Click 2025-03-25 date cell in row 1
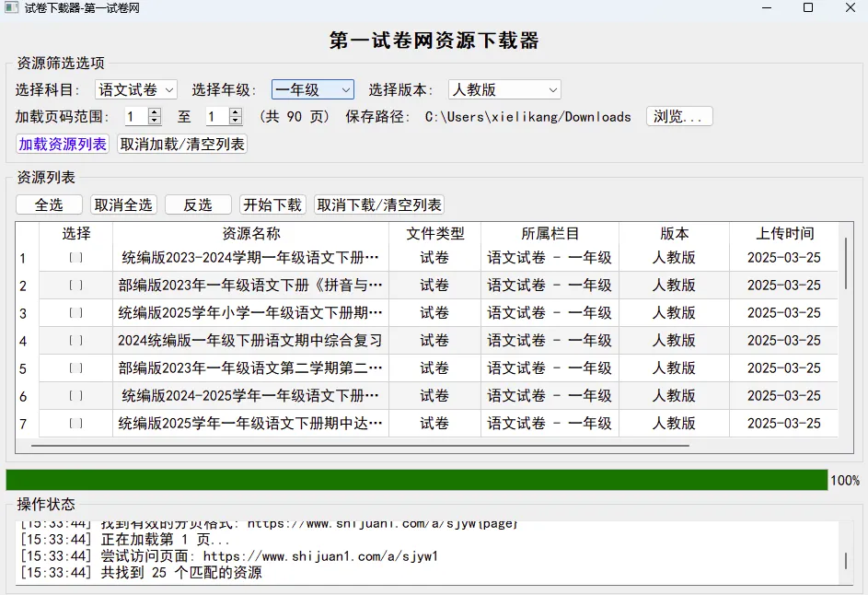Screen dimensions: 868x595 tap(784, 258)
